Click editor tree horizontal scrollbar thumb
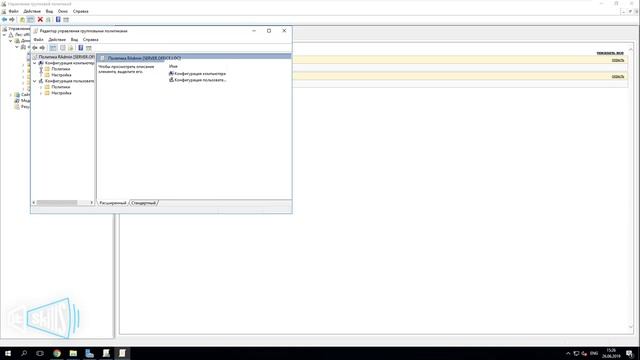The image size is (640, 360). [57, 202]
